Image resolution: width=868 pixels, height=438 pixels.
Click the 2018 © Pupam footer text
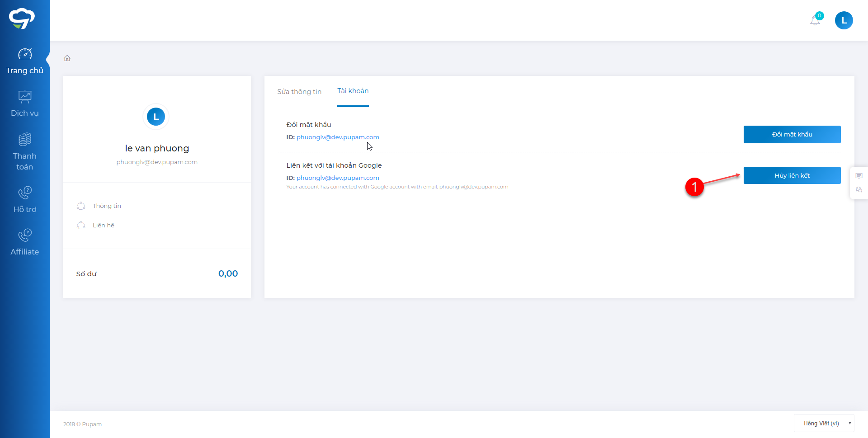pos(82,424)
